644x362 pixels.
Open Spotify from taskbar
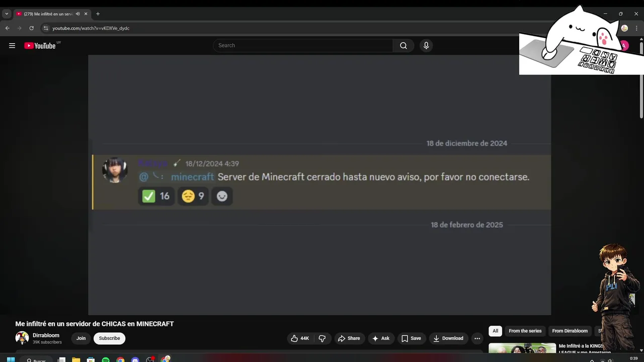tap(106, 360)
